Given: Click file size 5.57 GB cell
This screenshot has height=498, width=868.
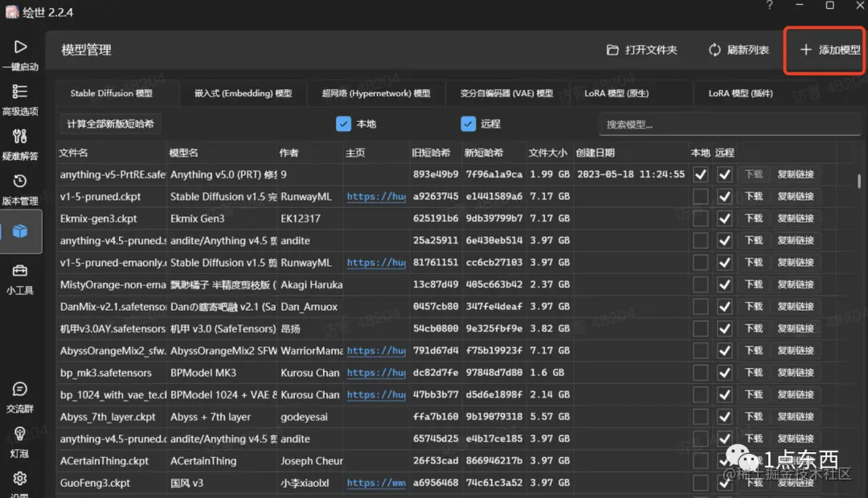Looking at the screenshot, I should [550, 417].
